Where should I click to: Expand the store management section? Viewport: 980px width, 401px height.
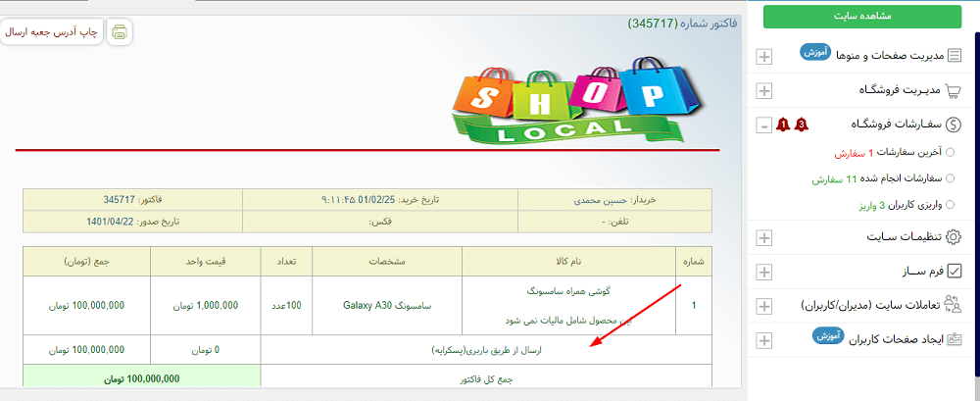[x=764, y=91]
